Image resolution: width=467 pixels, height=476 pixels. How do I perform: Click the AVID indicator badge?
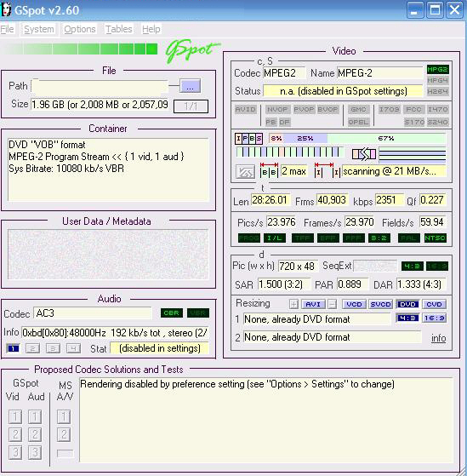(245, 109)
